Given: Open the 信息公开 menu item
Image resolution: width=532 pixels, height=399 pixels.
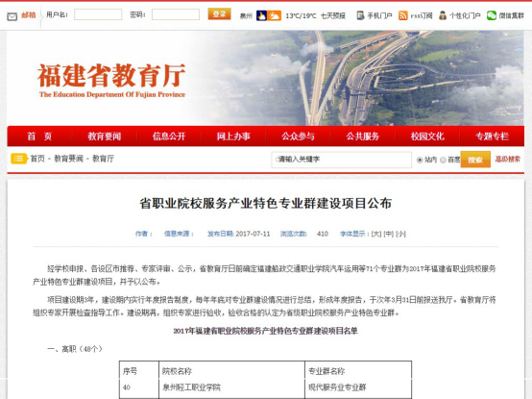Looking at the screenshot, I should tap(169, 137).
